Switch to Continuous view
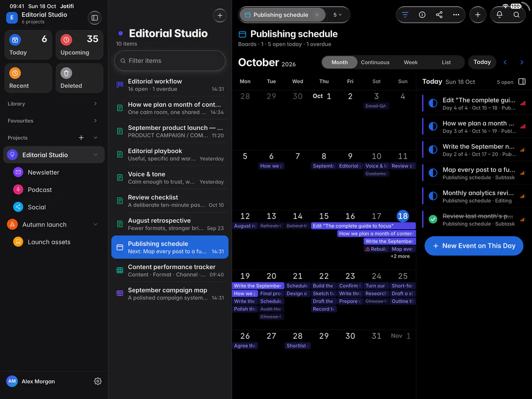Image resolution: width=532 pixels, height=399 pixels. [x=375, y=63]
